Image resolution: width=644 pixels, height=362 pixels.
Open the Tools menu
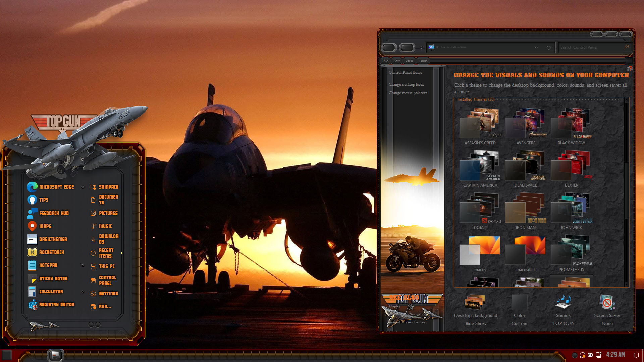pyautogui.click(x=423, y=61)
